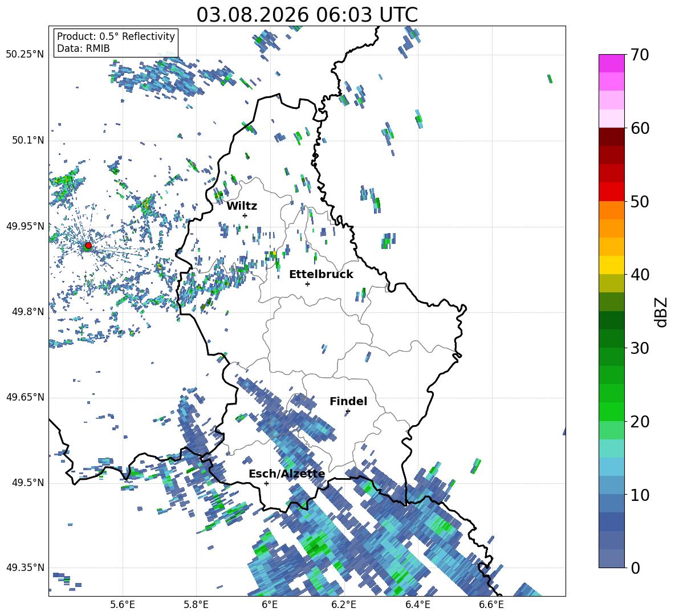Click the 6.2°E longitude tick label

pos(344,605)
